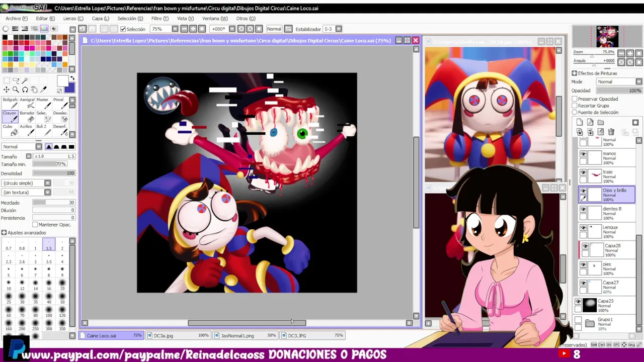The width and height of the screenshot is (644, 362).
Task: Select the Cubo bucket tool
Action: pos(10,130)
